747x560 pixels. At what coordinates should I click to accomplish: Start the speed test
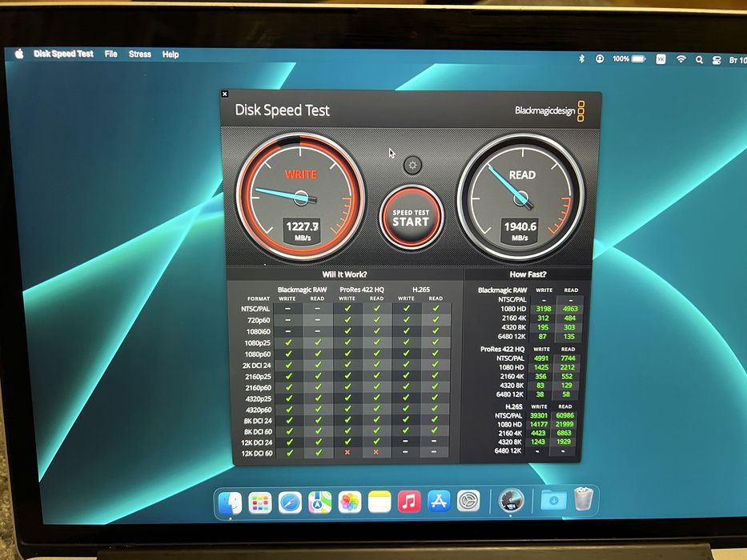(x=412, y=218)
